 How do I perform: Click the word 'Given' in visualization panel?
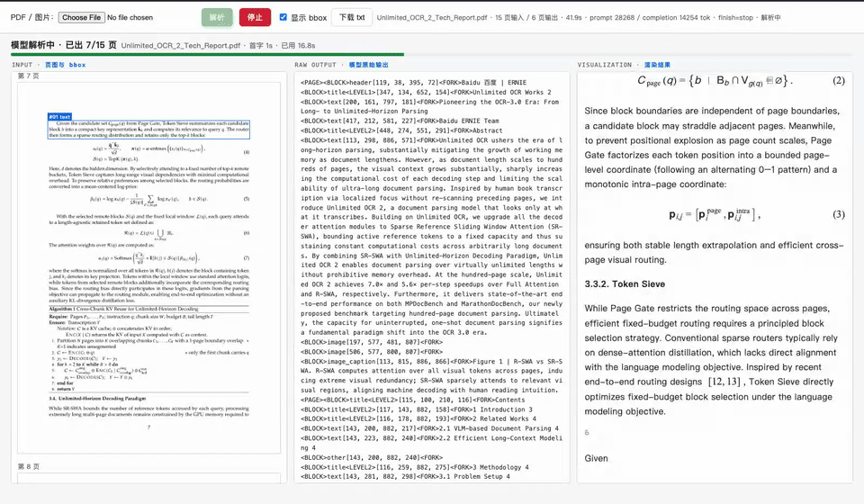(x=596, y=458)
